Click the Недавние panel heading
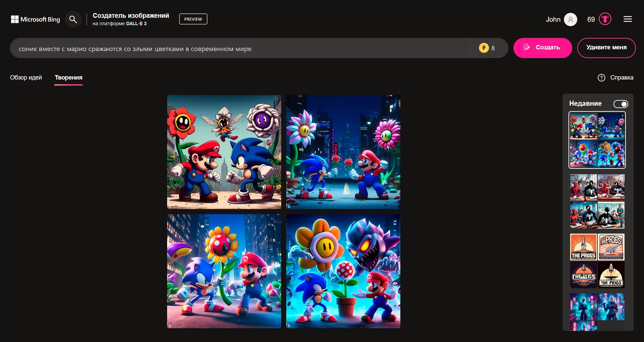The height and width of the screenshot is (342, 644). pyautogui.click(x=585, y=103)
